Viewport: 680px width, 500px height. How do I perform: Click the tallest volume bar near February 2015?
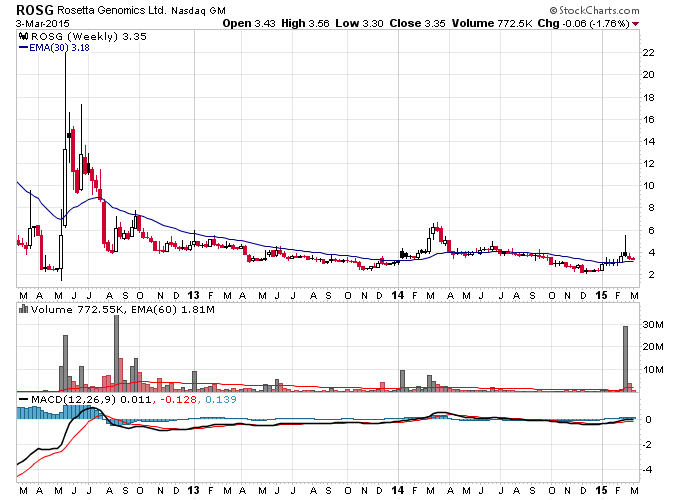625,359
